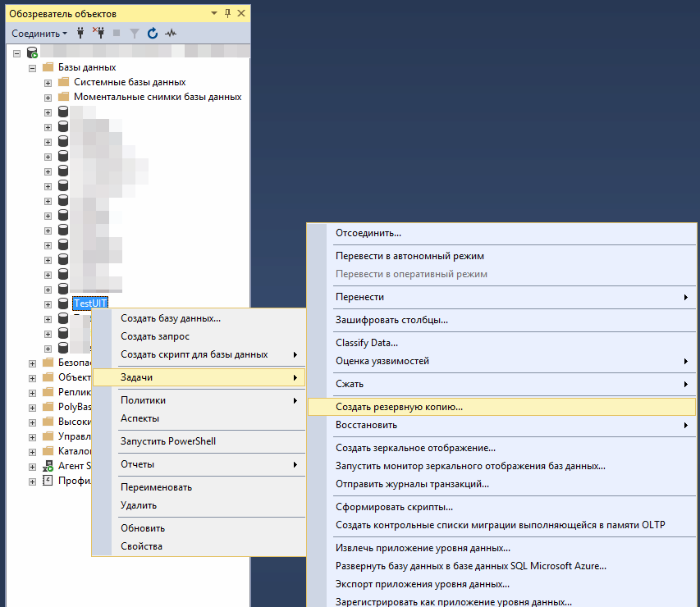Click the server node icon at tree root
This screenshot has width=700, height=607.
click(x=32, y=52)
